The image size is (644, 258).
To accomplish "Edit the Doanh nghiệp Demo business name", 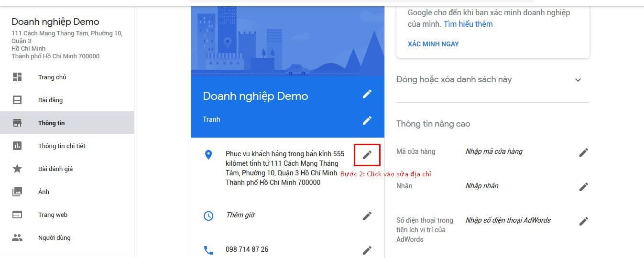I will click(367, 94).
